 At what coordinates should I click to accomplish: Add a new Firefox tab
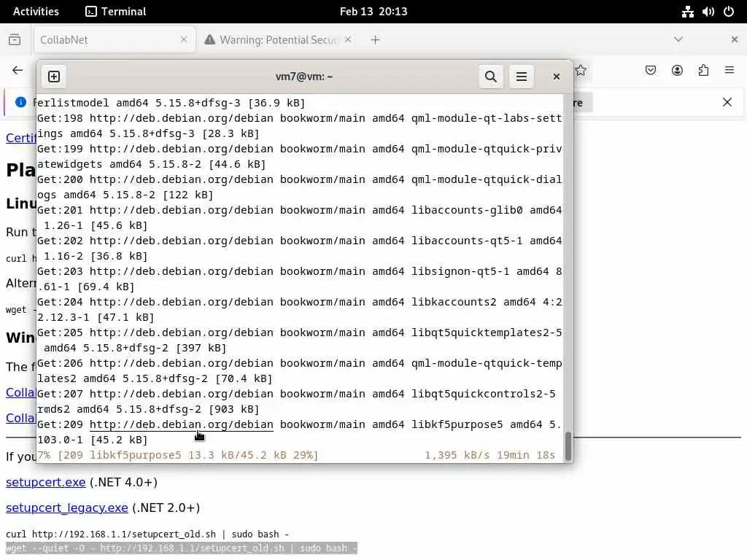point(375,40)
